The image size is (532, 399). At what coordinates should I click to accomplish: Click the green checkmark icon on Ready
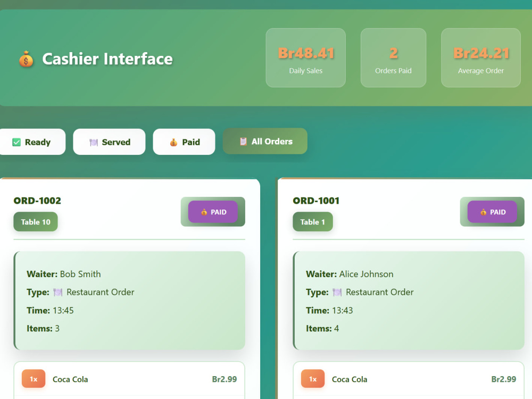(x=16, y=142)
